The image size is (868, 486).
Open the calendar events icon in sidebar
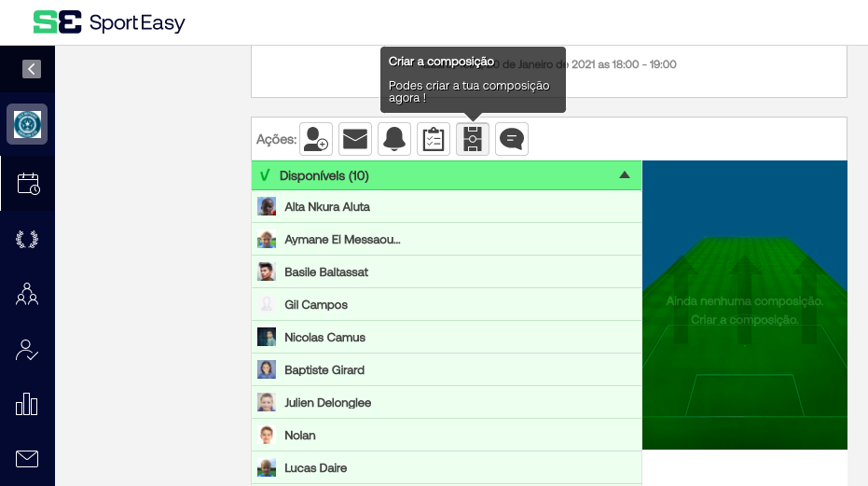click(x=27, y=183)
